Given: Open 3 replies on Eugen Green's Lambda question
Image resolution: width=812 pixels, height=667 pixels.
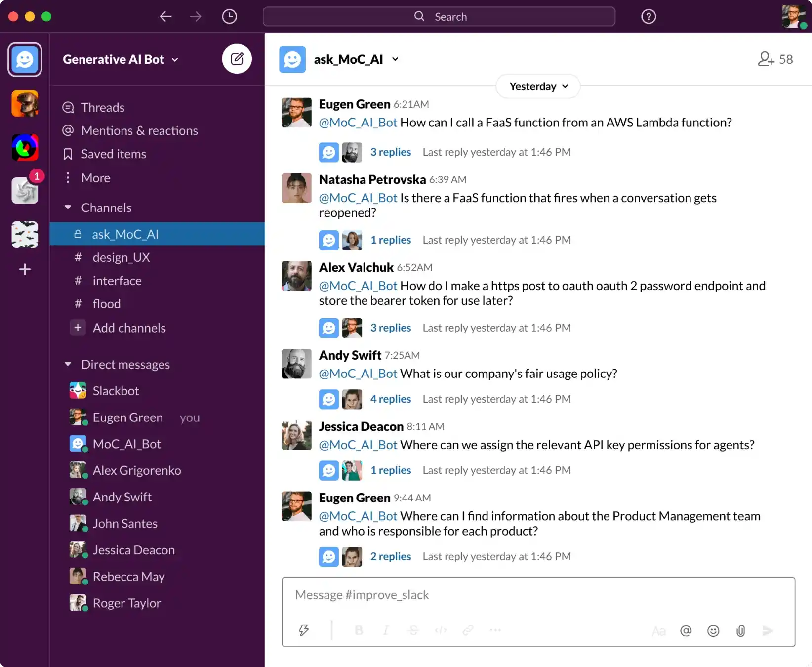Looking at the screenshot, I should click(391, 152).
